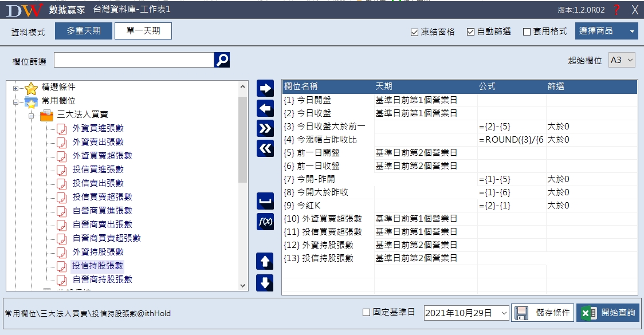
Task: Select the 多重天期 data mode tab
Action: 84,31
